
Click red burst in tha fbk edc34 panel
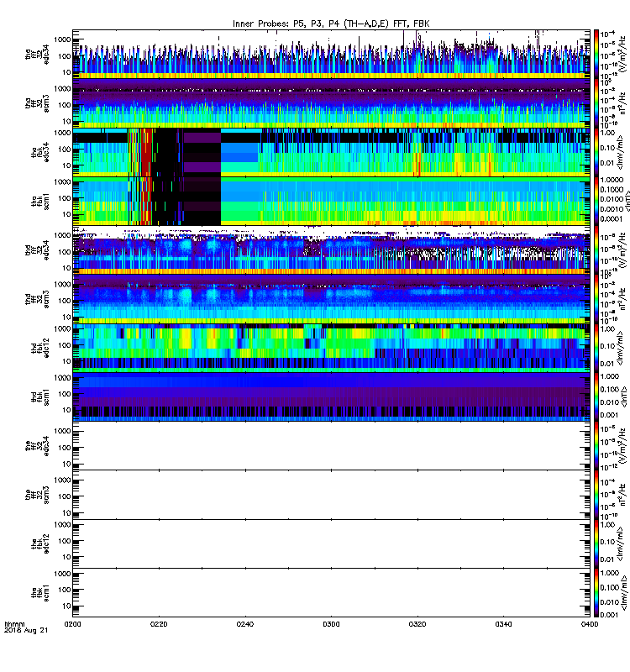pos(146,152)
